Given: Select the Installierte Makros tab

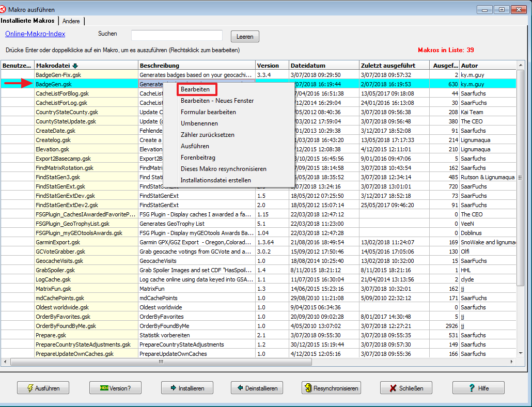Looking at the screenshot, I should click(28, 21).
